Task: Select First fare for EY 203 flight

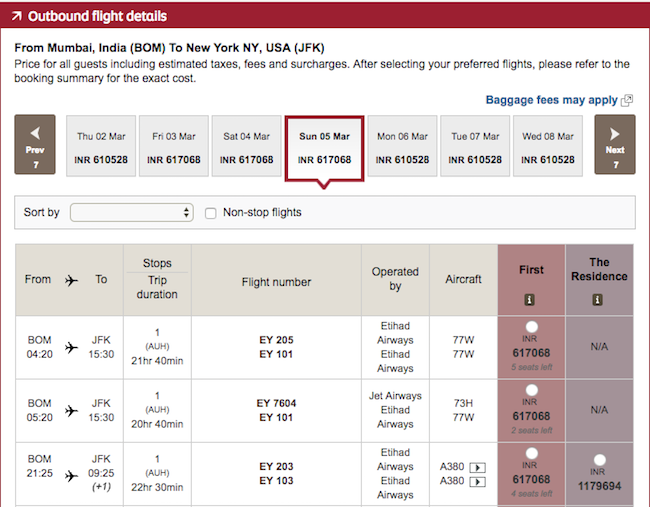Action: (x=531, y=453)
